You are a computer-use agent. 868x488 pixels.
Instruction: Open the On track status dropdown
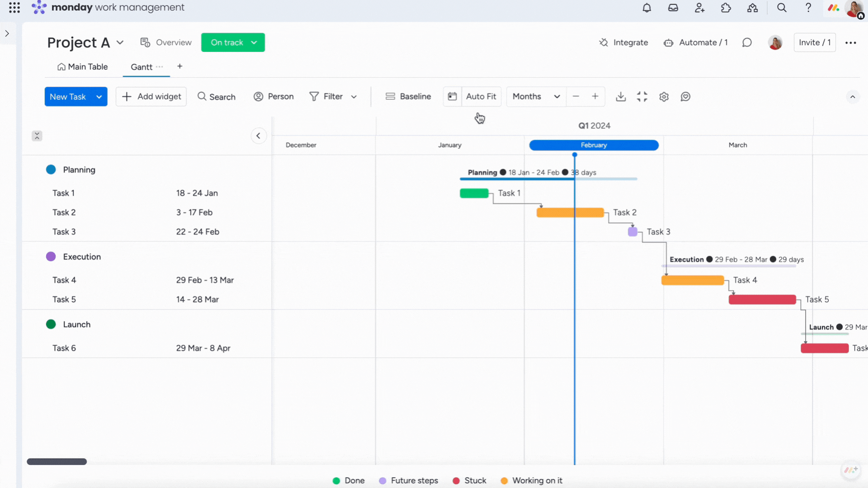click(x=233, y=42)
